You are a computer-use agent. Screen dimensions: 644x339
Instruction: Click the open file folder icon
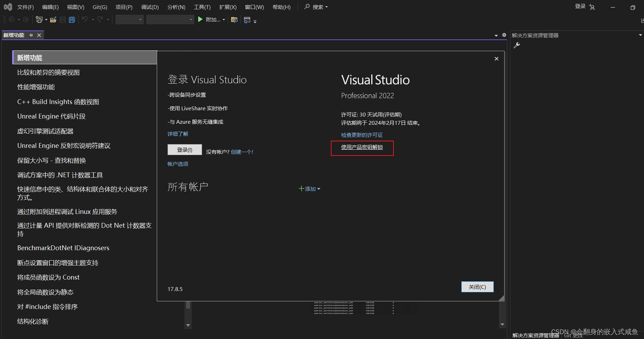(53, 20)
